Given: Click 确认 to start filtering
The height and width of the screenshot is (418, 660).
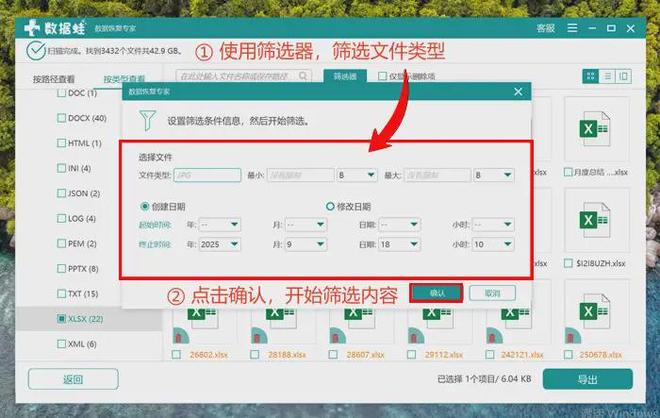Looking at the screenshot, I should click(437, 293).
